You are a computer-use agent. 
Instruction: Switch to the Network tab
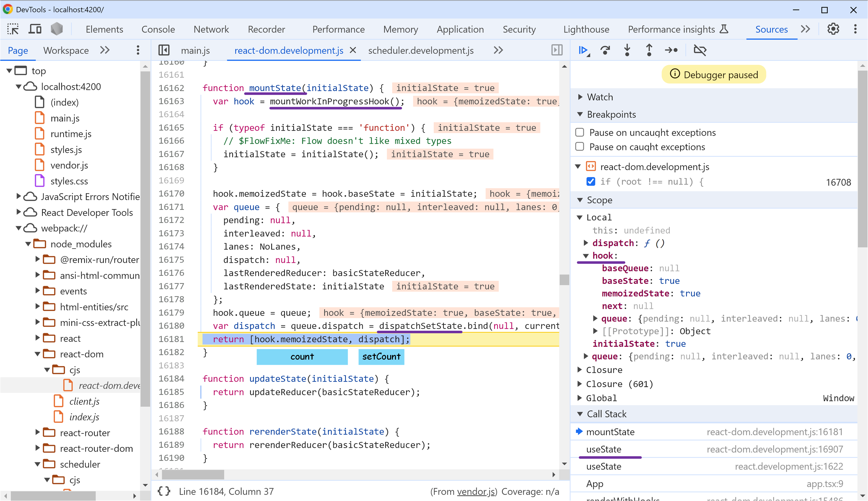click(x=211, y=29)
